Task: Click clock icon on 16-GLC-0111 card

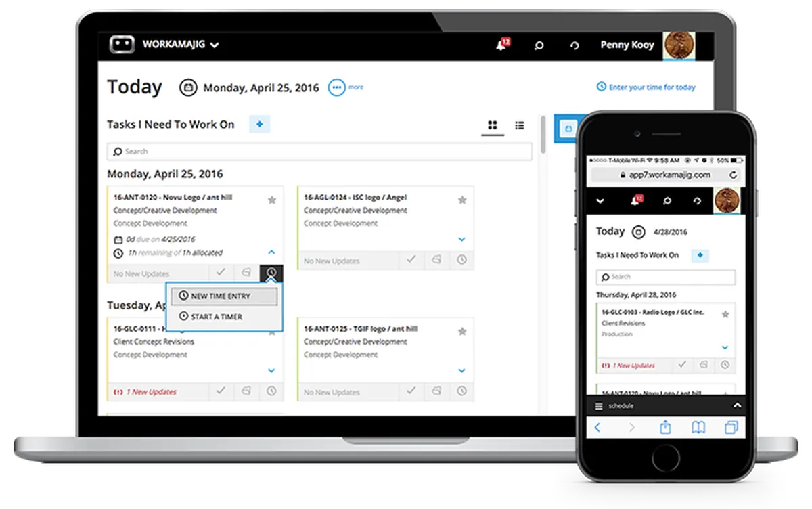Action: [x=271, y=391]
